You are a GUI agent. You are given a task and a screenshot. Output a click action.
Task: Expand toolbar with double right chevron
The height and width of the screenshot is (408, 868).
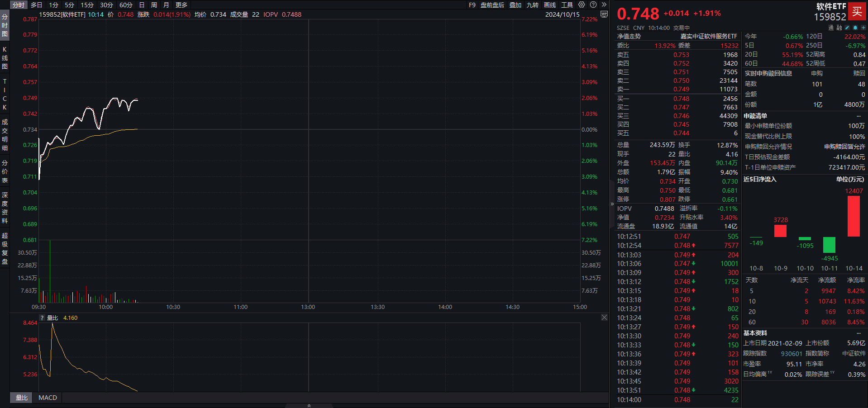click(604, 5)
